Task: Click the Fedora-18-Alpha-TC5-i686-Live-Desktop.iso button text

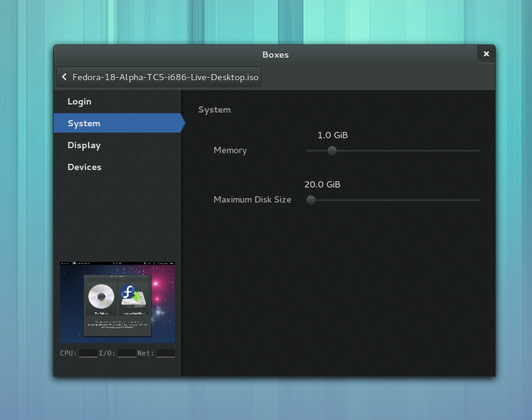Action: (165, 77)
